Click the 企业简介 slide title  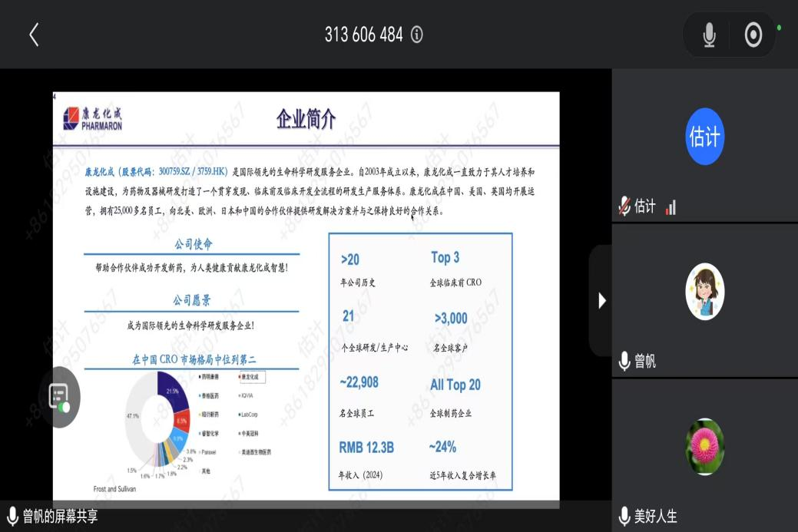[x=306, y=119]
